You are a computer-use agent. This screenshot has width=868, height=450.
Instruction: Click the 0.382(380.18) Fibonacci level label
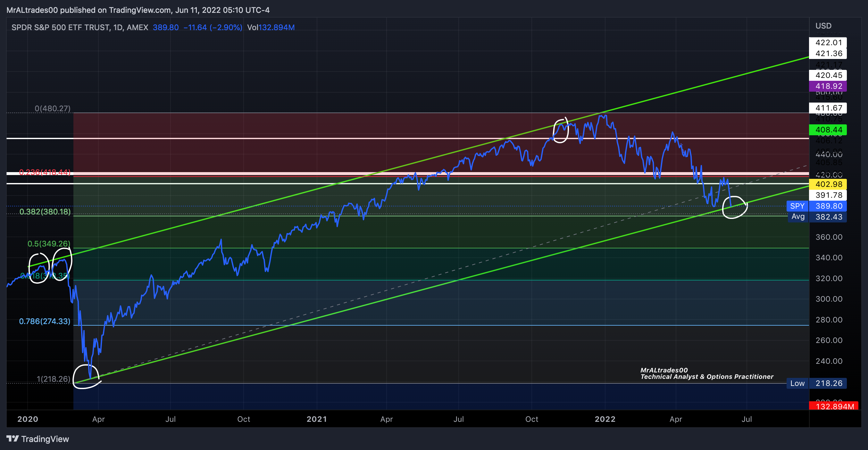(x=45, y=212)
